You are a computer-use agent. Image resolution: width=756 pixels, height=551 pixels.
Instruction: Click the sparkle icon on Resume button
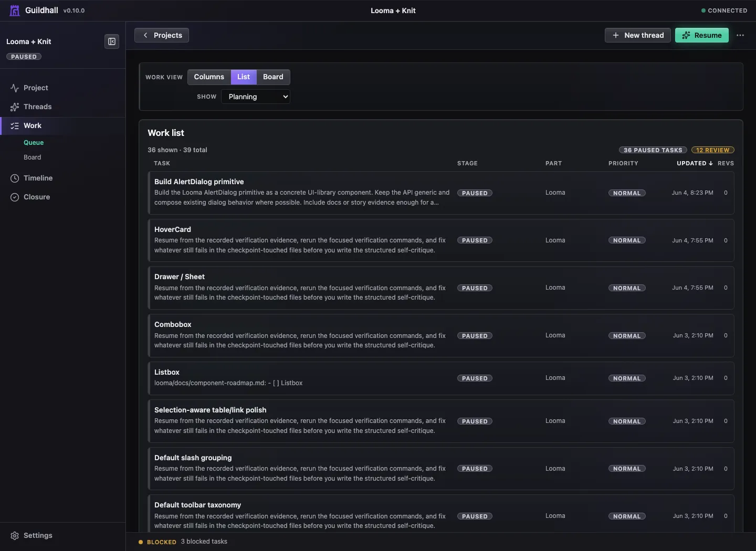point(686,35)
